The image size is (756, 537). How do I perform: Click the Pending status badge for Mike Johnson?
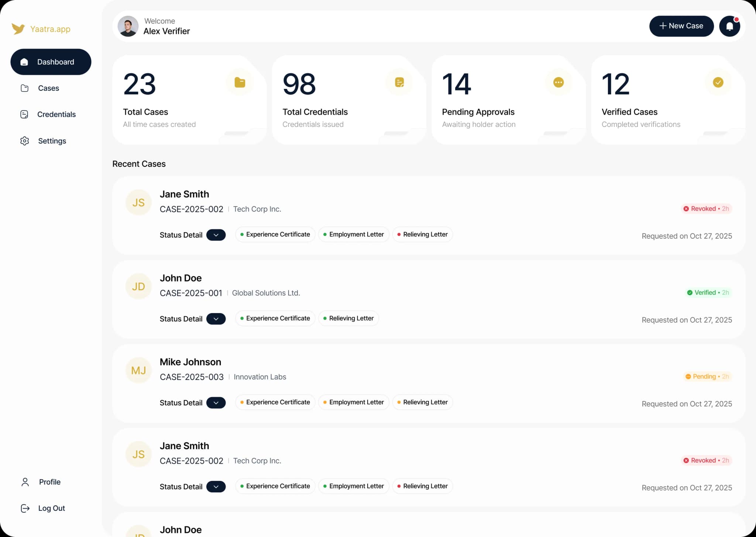[x=707, y=377]
